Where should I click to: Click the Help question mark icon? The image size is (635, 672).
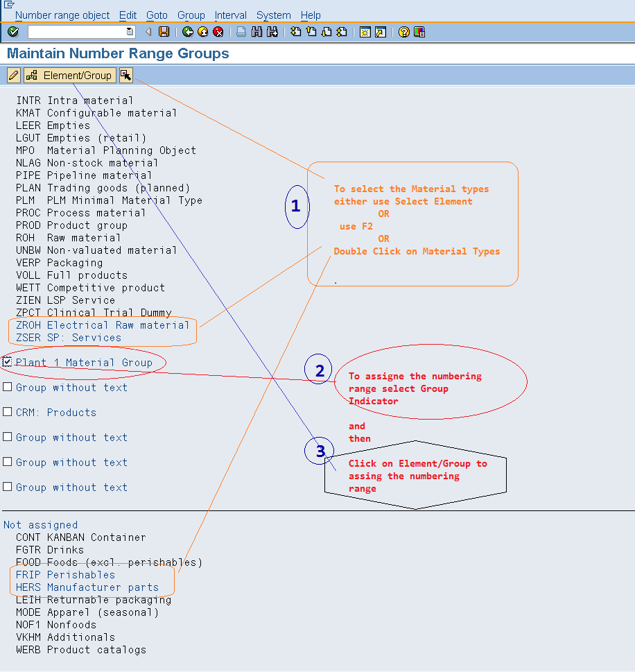click(403, 31)
